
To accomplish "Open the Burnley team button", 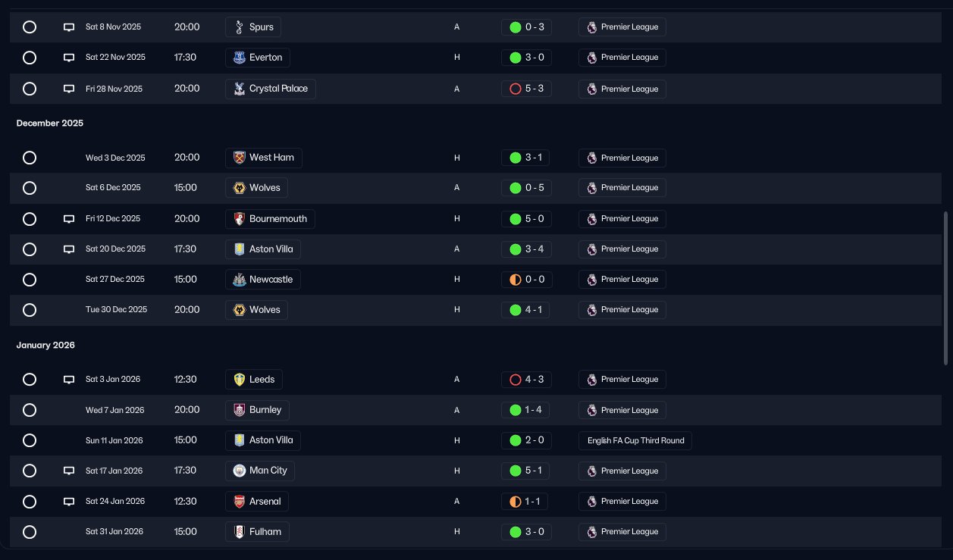I will point(257,410).
